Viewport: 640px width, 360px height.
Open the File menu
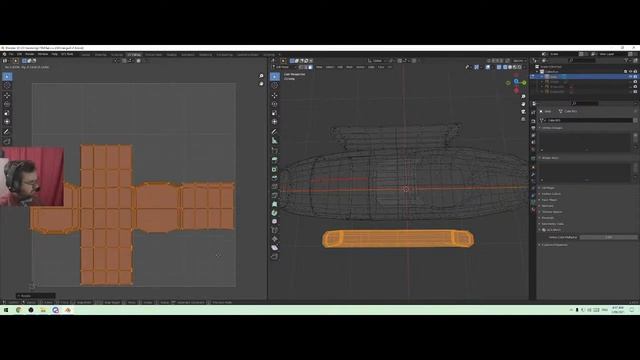tap(11, 54)
